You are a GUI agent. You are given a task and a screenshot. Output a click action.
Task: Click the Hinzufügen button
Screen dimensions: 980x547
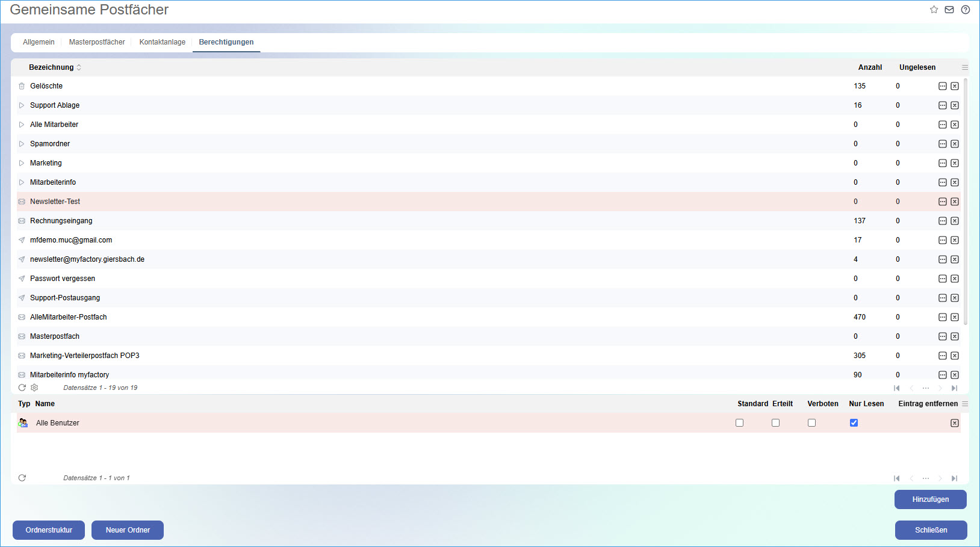point(931,499)
